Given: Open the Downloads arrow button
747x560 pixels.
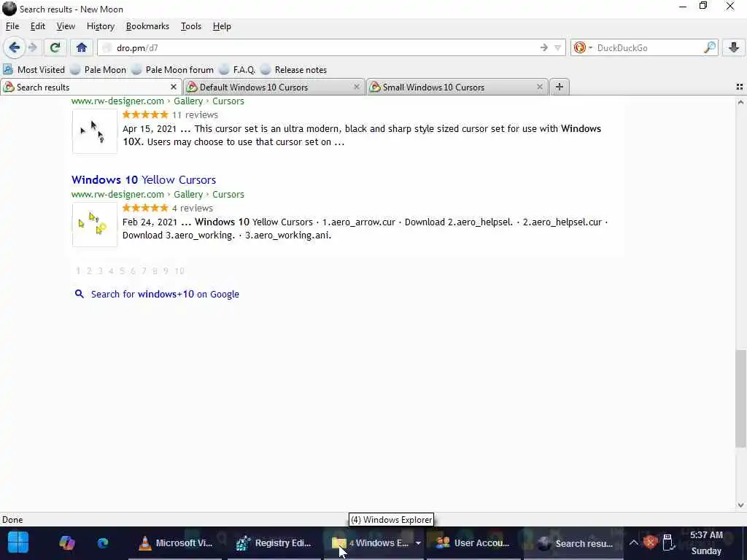Looking at the screenshot, I should [734, 47].
